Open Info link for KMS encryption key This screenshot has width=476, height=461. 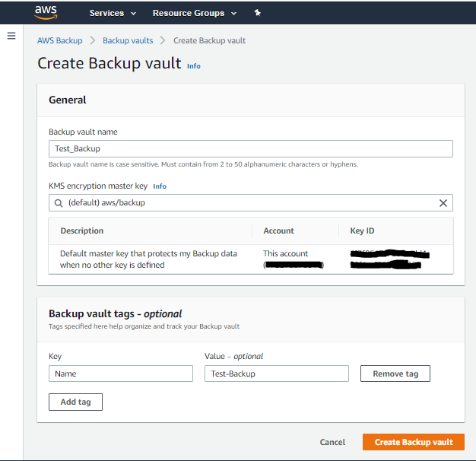tap(160, 186)
